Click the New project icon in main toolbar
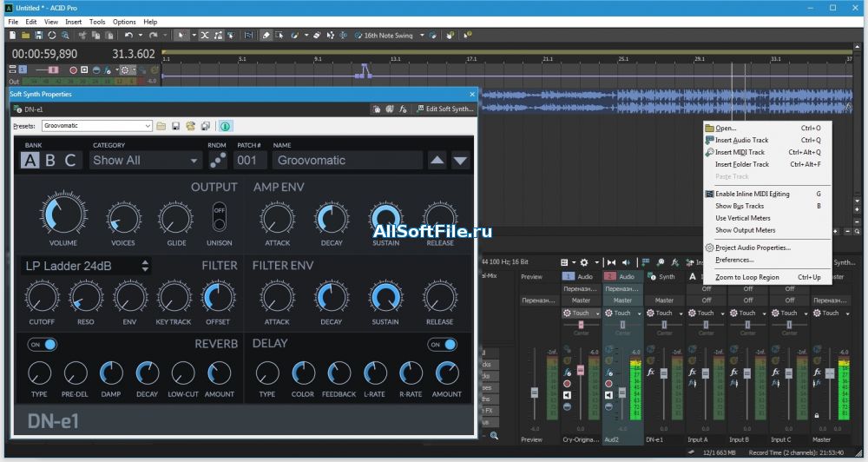This screenshot has width=868, height=462. (12, 35)
